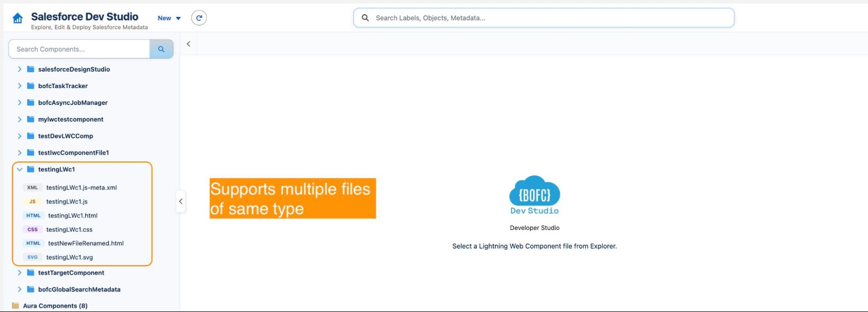Focus the Search Labels, Objects, Metadata field

tap(544, 18)
